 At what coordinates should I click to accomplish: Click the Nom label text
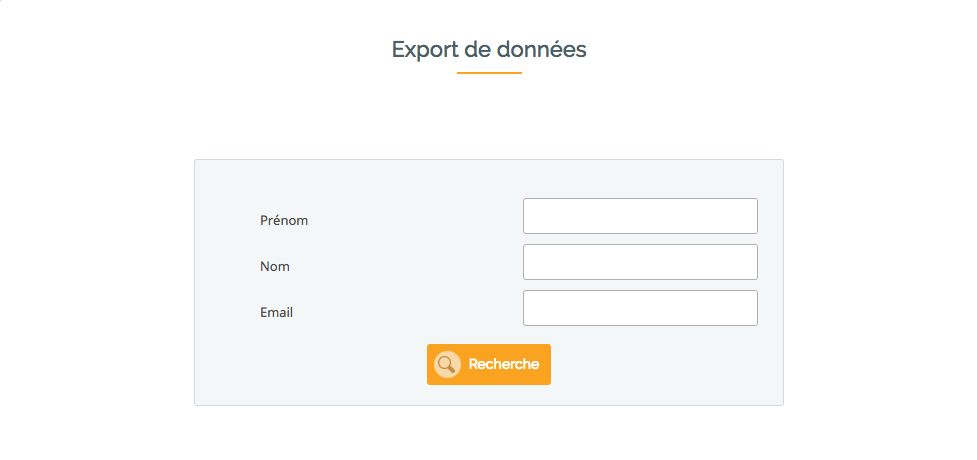pos(275,267)
